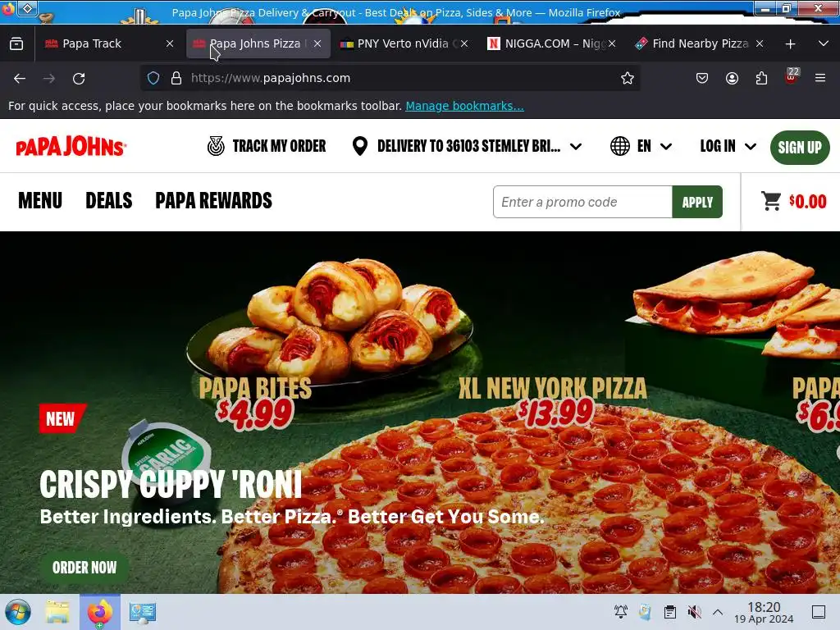The width and height of the screenshot is (840, 630).
Task: Click the taskbar clock showing 18:20
Action: click(x=764, y=612)
